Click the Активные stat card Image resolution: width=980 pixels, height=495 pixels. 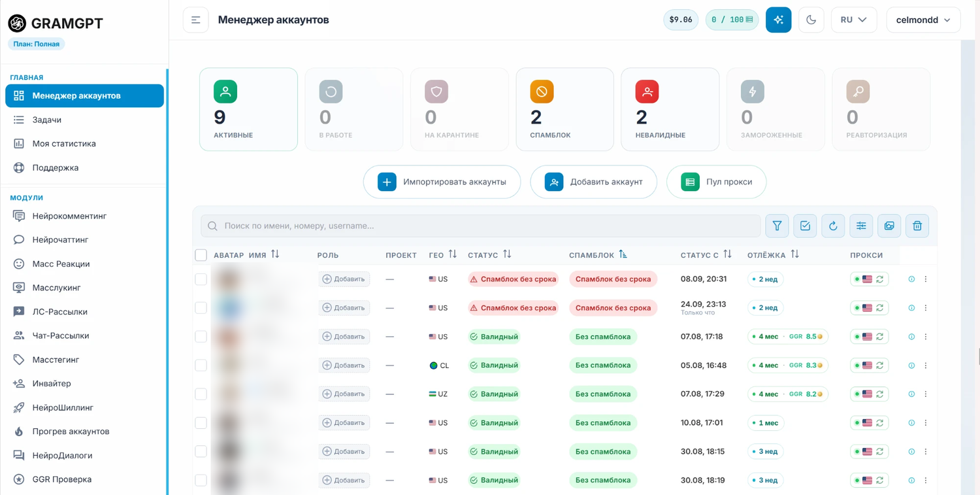248,110
